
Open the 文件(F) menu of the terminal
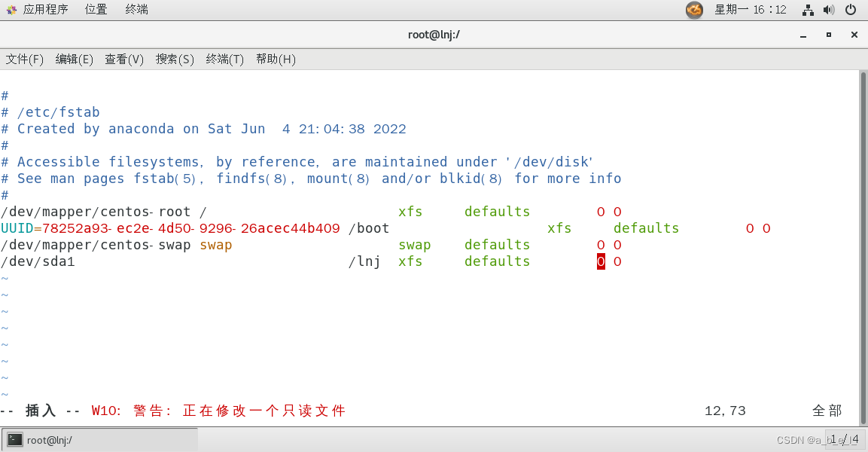[24, 59]
